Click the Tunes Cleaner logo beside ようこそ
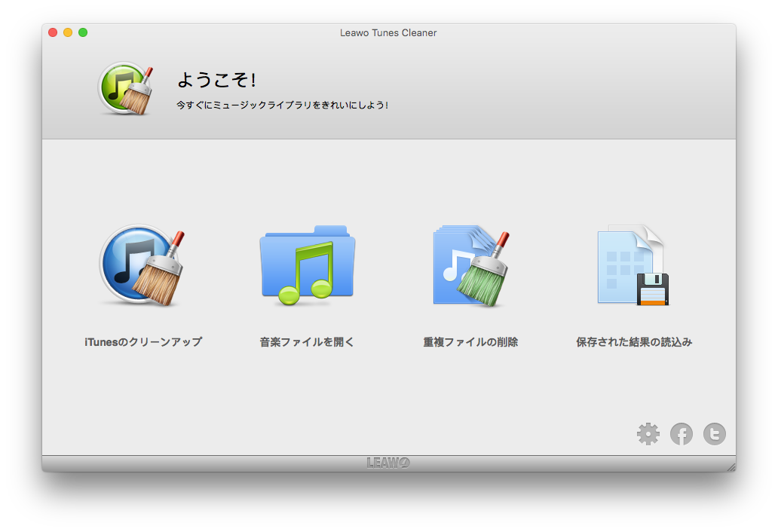 coord(126,89)
